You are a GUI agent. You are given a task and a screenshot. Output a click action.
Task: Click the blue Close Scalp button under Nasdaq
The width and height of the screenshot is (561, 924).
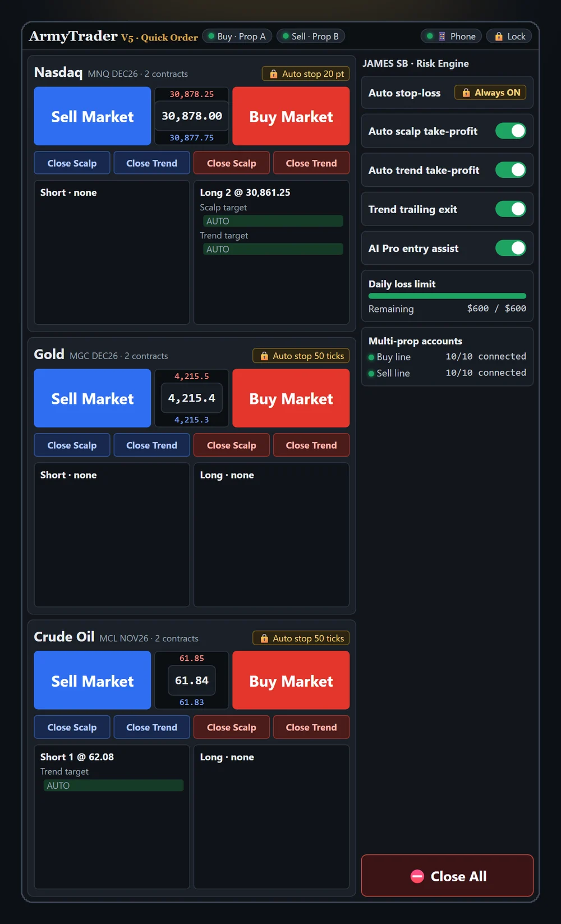pyautogui.click(x=72, y=163)
